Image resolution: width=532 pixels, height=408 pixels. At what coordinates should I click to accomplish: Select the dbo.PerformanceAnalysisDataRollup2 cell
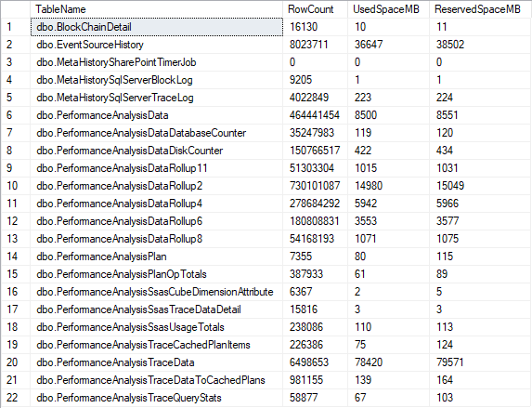click(x=156, y=186)
